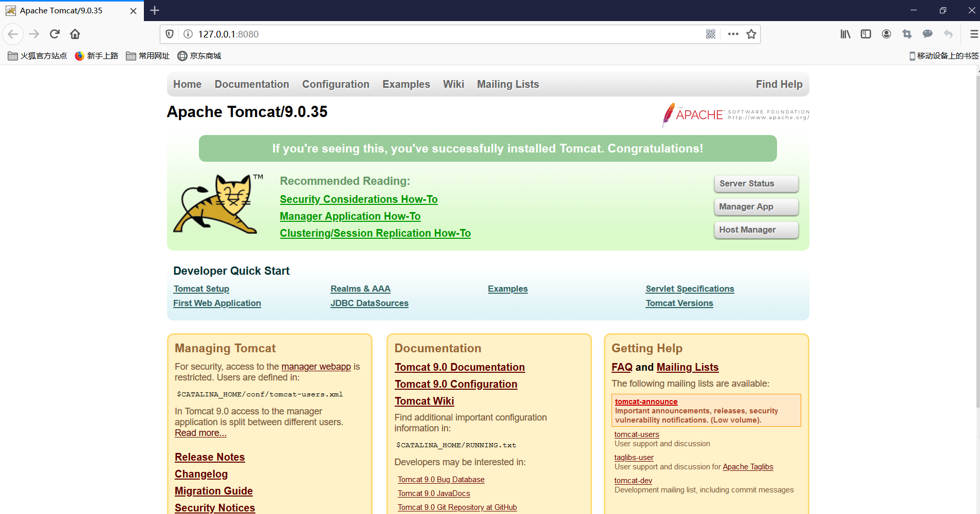Open the Servlet Specifications link
Image resolution: width=980 pixels, height=514 pixels.
(x=690, y=289)
